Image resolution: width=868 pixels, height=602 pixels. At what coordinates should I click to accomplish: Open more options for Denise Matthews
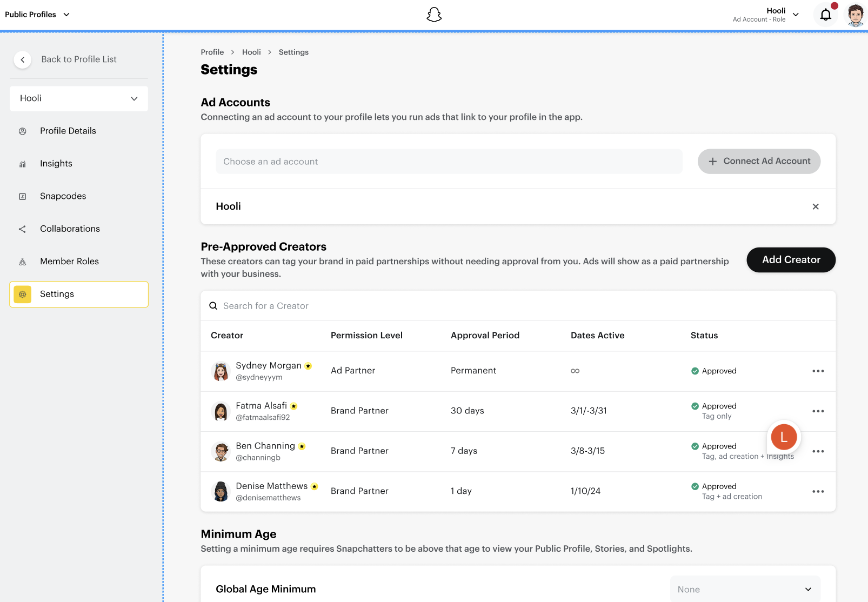click(x=818, y=491)
